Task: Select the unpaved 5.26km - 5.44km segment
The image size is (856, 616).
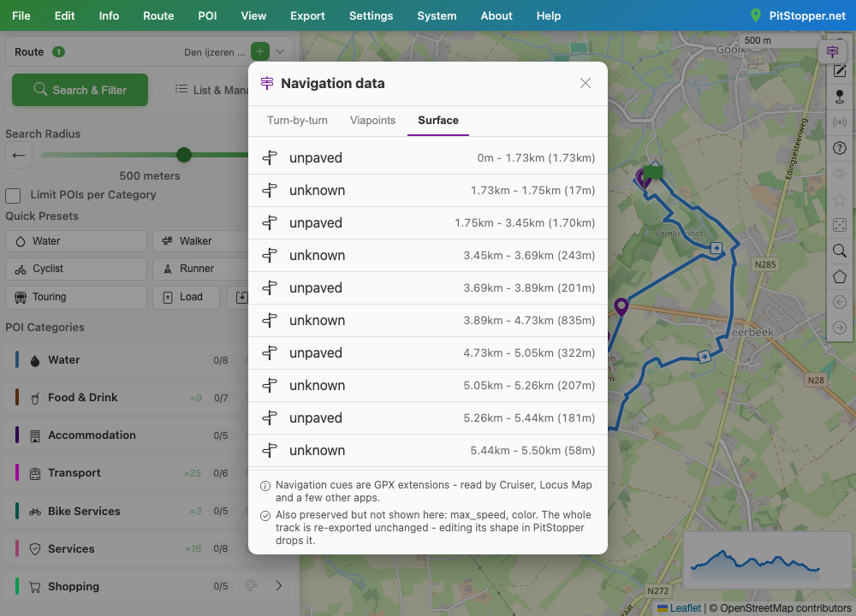Action: pyautogui.click(x=428, y=418)
